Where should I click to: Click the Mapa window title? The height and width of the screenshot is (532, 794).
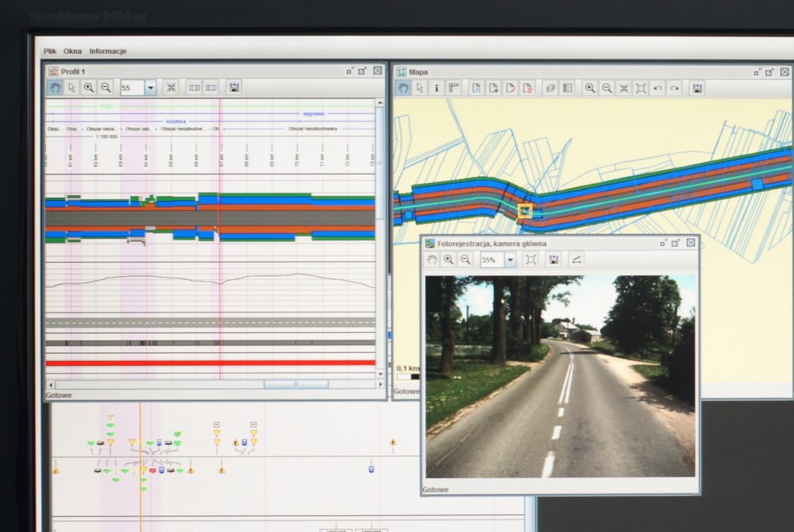[x=418, y=72]
